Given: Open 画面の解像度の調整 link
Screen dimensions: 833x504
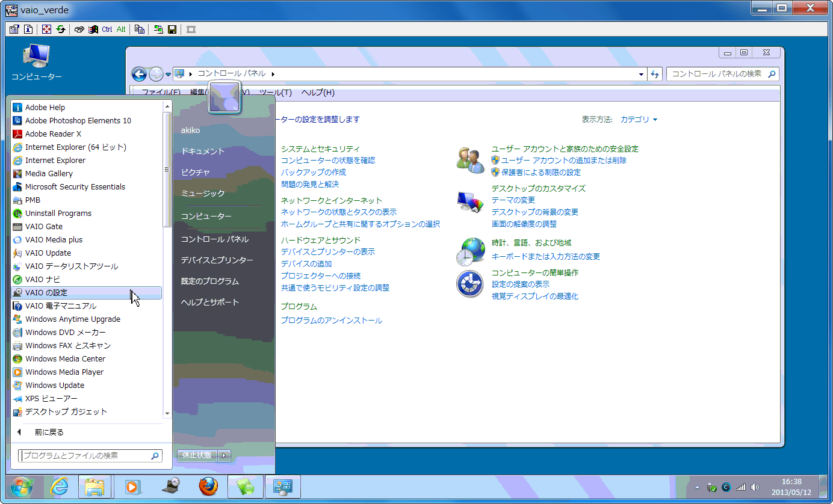Looking at the screenshot, I should click(524, 224).
